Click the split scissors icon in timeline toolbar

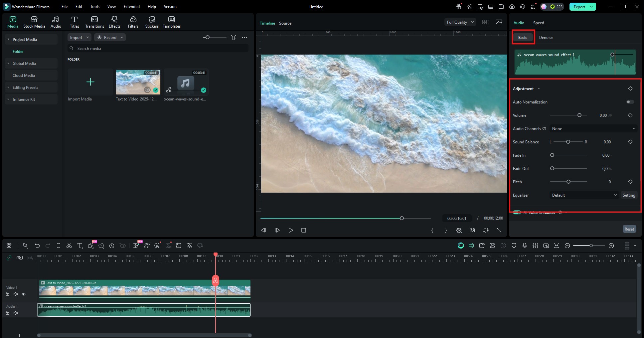pyautogui.click(x=69, y=246)
